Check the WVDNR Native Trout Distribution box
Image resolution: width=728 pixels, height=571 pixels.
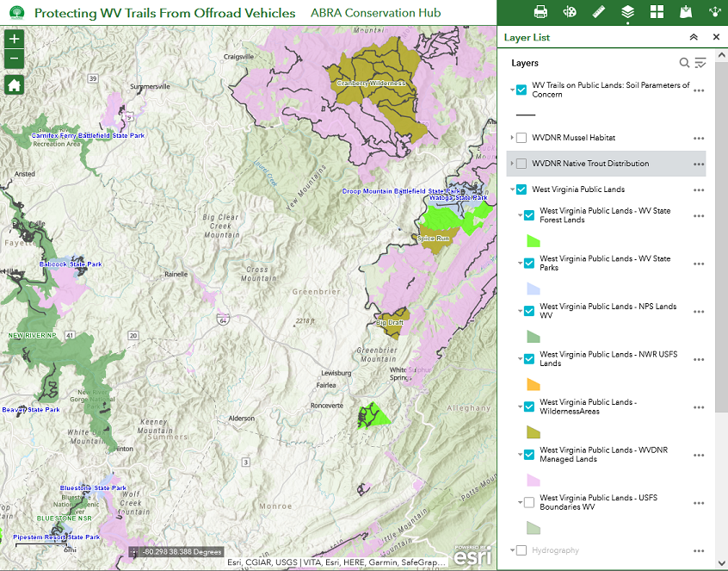point(521,164)
